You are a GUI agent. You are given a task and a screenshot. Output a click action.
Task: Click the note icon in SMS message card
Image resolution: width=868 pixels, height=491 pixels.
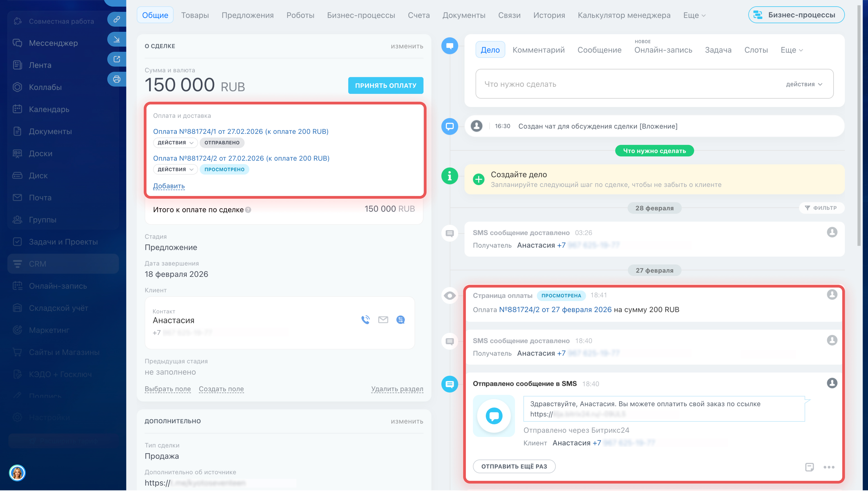(809, 467)
